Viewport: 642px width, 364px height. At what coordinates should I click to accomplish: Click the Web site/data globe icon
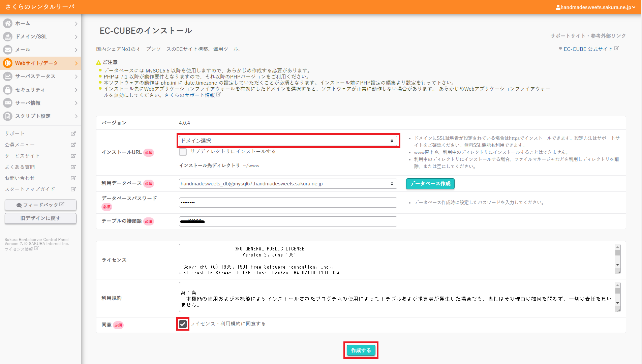pos(8,63)
